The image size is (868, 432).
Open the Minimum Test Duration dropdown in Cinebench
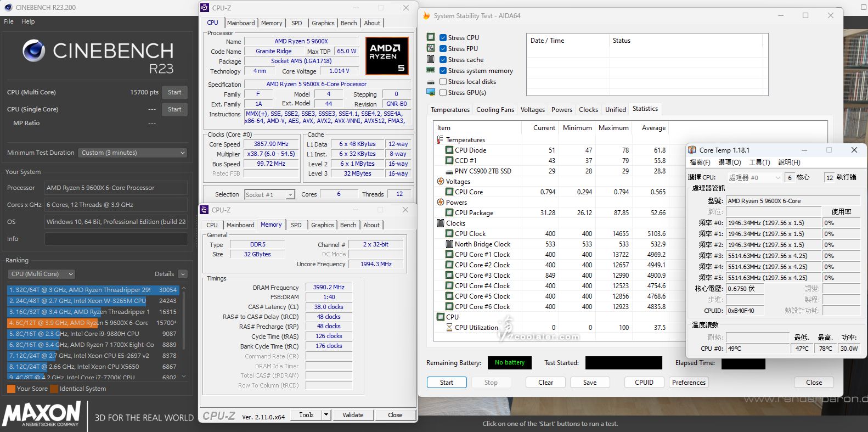point(132,153)
